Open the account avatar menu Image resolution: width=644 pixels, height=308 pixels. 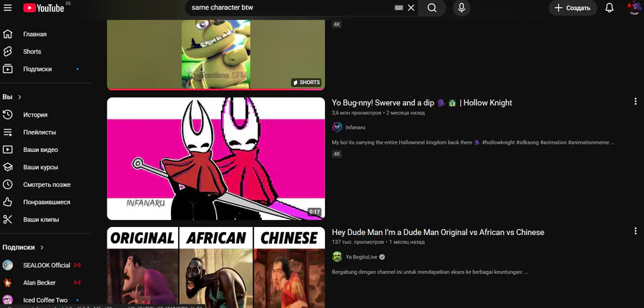coord(635,8)
